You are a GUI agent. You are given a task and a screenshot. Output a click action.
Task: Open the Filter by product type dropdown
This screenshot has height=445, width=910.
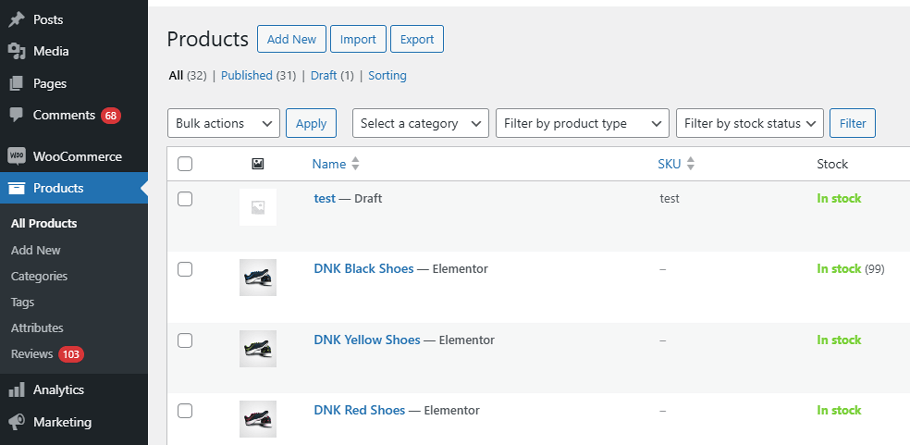[582, 123]
